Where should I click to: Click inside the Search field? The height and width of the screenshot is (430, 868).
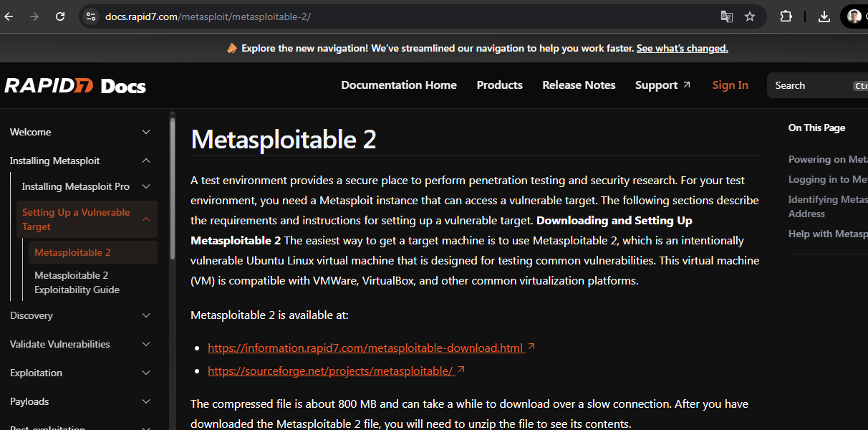809,85
